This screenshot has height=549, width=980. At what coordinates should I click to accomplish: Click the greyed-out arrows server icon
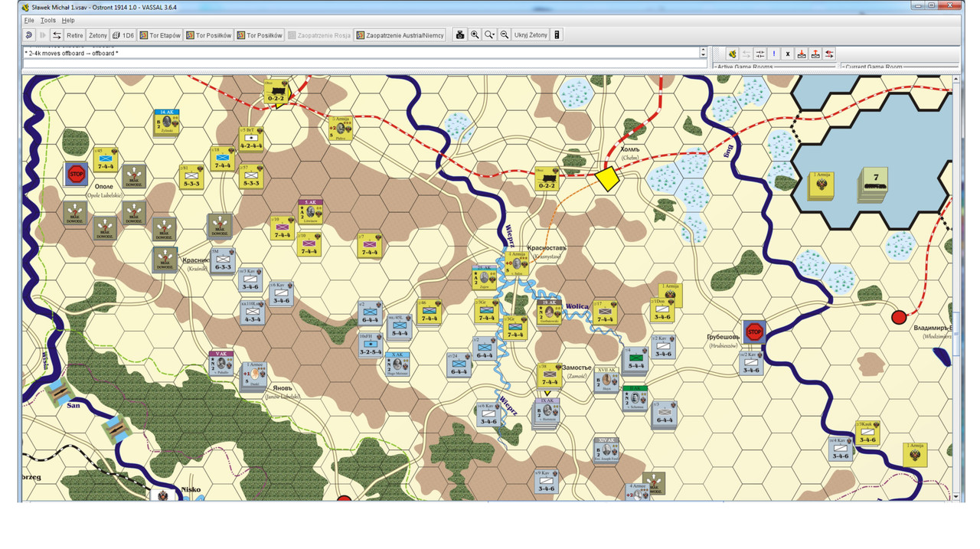(746, 54)
